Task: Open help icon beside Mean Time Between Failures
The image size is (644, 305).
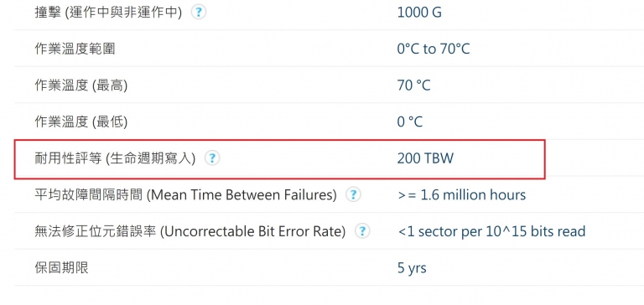Action: tap(353, 194)
